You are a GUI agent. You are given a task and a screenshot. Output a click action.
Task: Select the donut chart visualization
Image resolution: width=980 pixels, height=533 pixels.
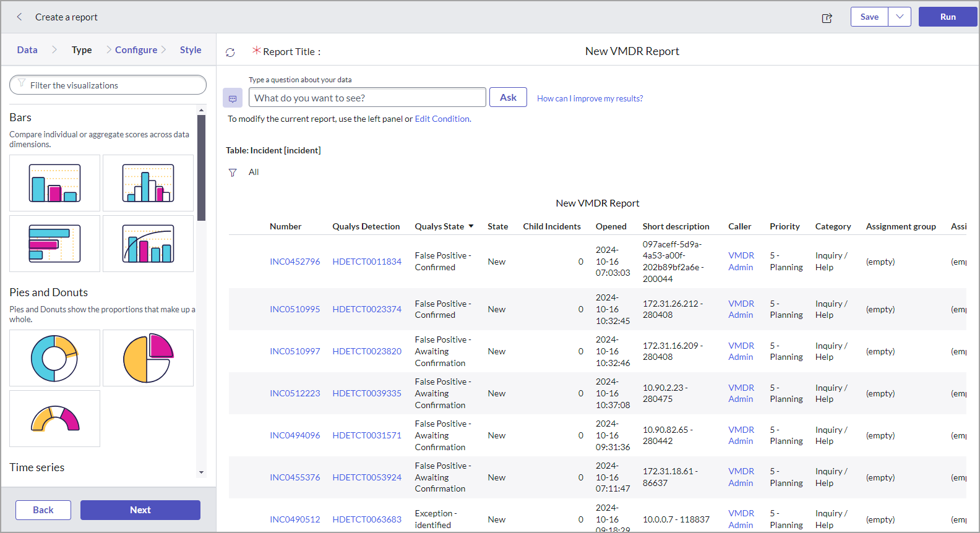(54, 358)
